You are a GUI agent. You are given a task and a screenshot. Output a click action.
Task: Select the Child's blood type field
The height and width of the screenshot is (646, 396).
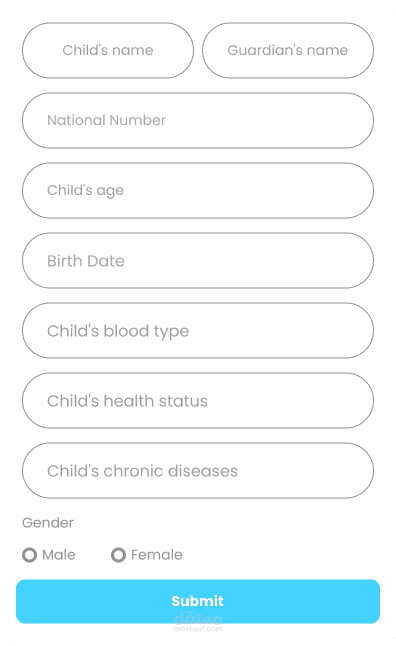(198, 330)
